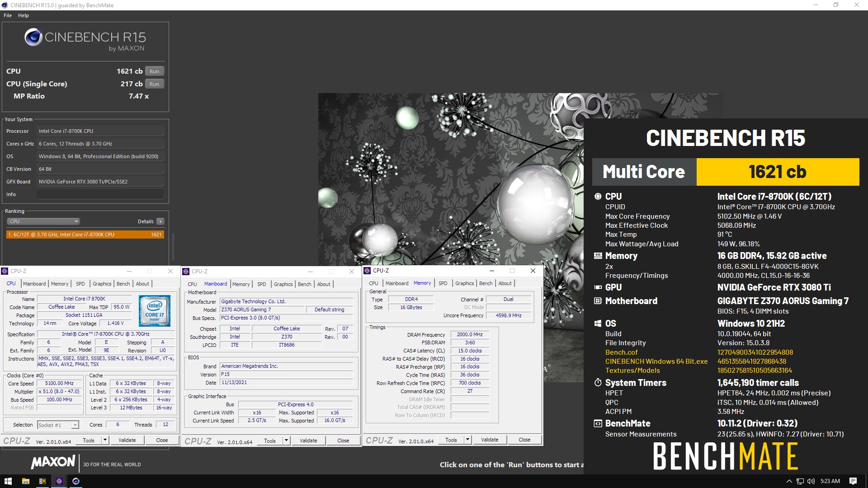Run the CPU Single Core benchmark
Viewport: 868px width, 488px height.
[155, 84]
